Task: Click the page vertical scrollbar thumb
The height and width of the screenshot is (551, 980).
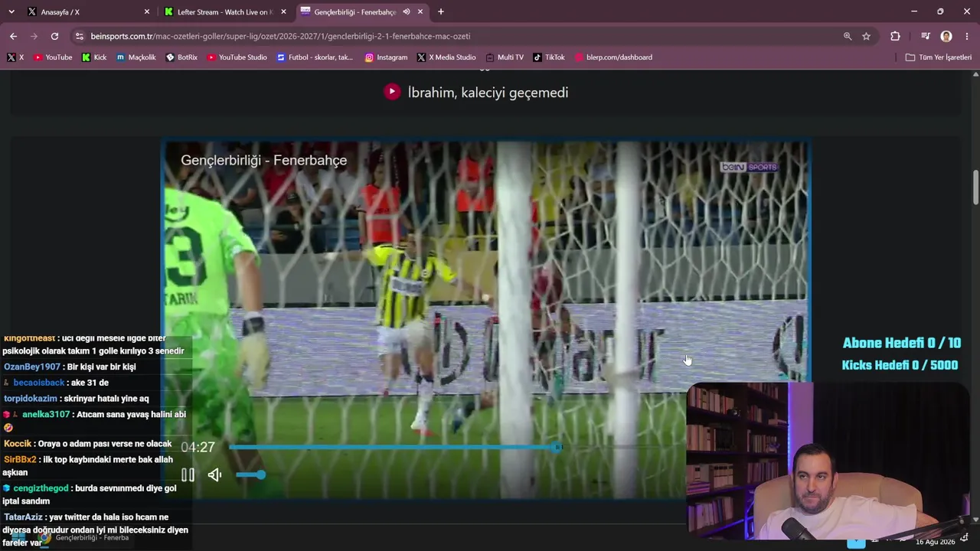Action: [975, 187]
